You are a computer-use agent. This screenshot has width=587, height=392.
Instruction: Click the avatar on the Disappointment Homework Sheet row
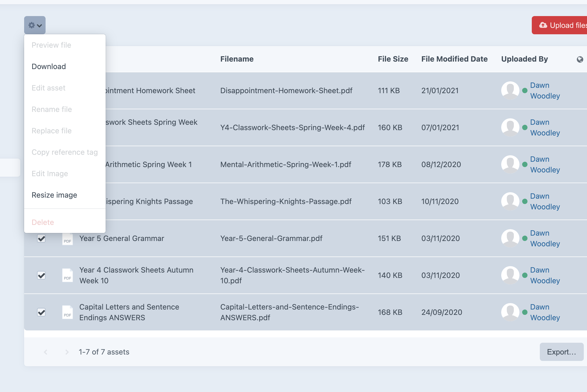(511, 91)
